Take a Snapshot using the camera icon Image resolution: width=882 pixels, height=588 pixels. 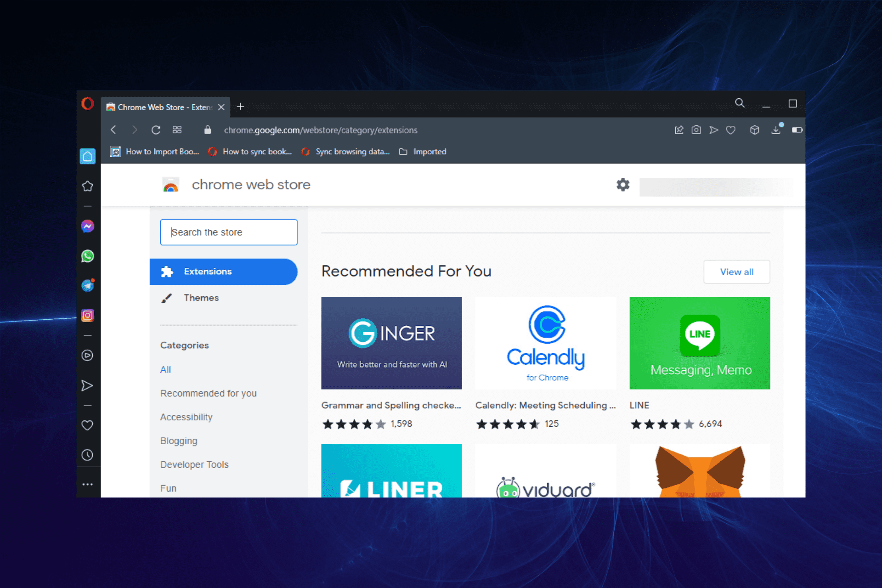[x=696, y=130]
